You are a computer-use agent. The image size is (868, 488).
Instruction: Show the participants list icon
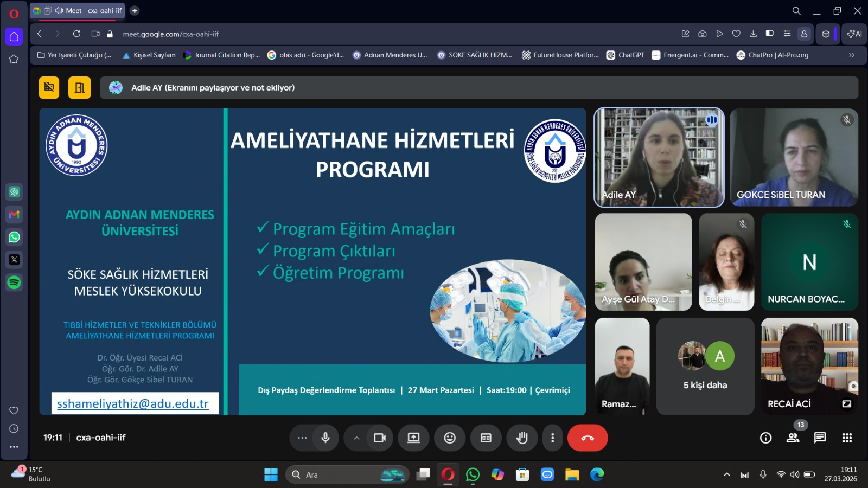(x=793, y=438)
